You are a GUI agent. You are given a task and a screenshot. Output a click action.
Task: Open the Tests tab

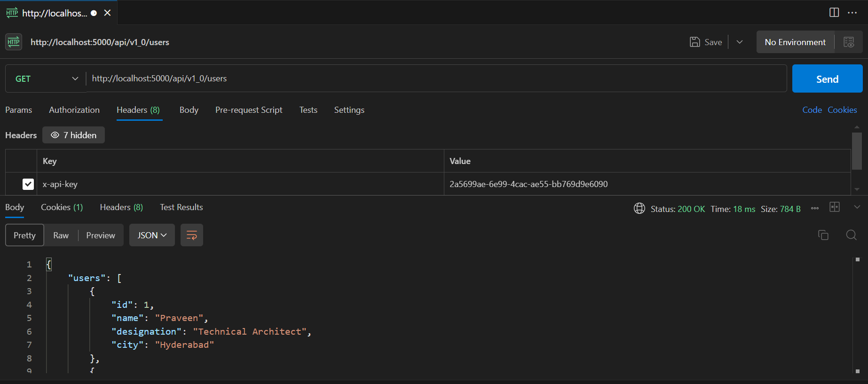(x=308, y=110)
